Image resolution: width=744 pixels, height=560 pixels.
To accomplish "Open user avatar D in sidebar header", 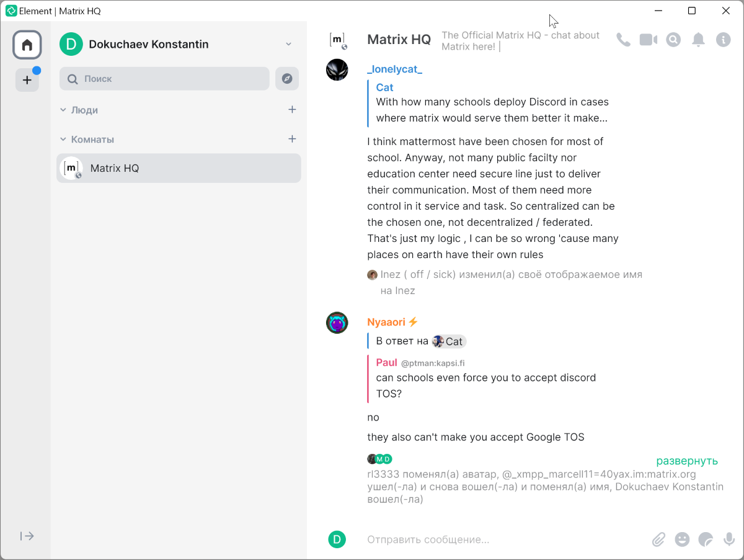I will click(x=71, y=44).
